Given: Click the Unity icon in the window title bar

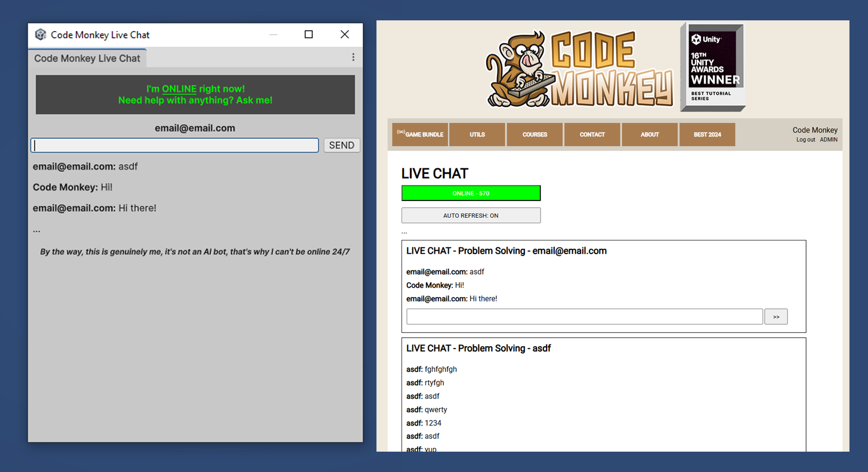Looking at the screenshot, I should pyautogui.click(x=41, y=35).
